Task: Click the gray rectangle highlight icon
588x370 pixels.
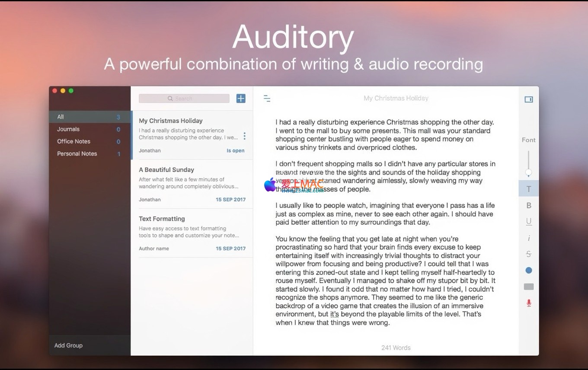Action: click(528, 287)
